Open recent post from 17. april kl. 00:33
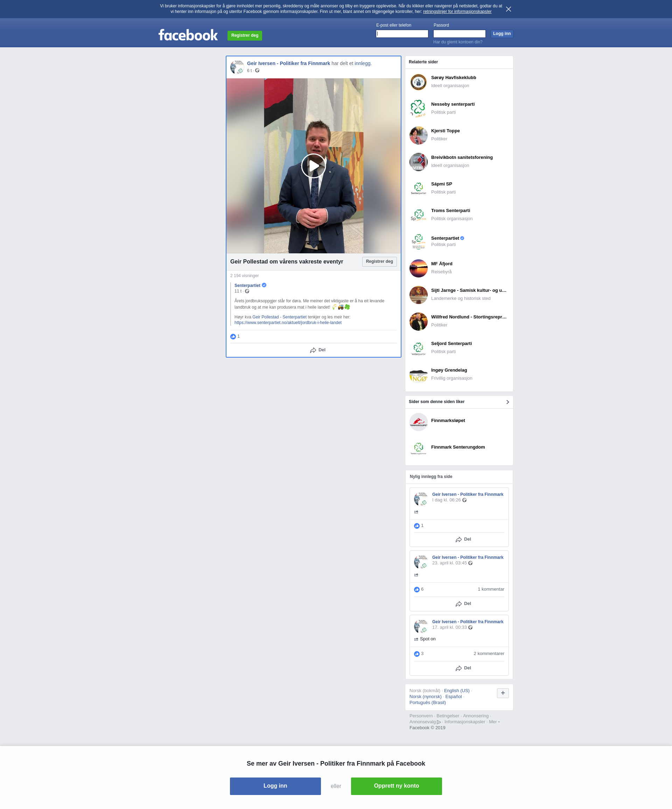Image resolution: width=672 pixels, height=809 pixels. tap(449, 627)
